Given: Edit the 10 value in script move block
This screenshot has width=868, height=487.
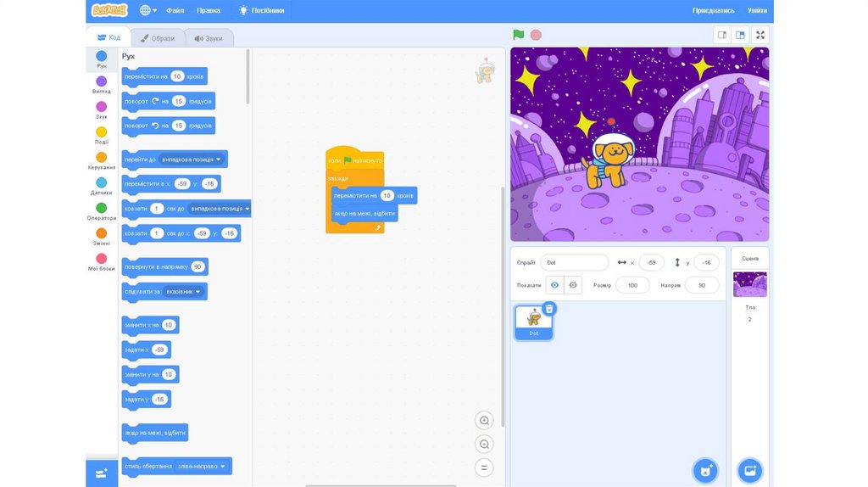Looking at the screenshot, I should (x=387, y=196).
